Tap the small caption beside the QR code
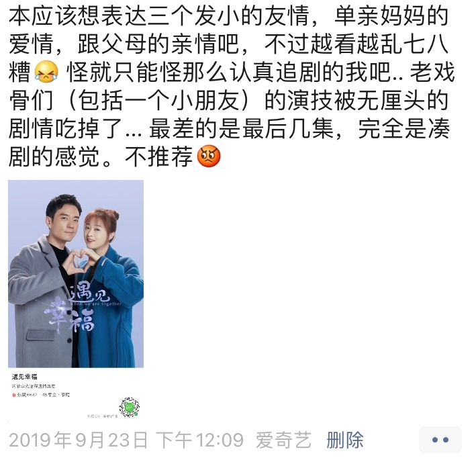The height and width of the screenshot is (462, 476). pyautogui.click(x=102, y=416)
